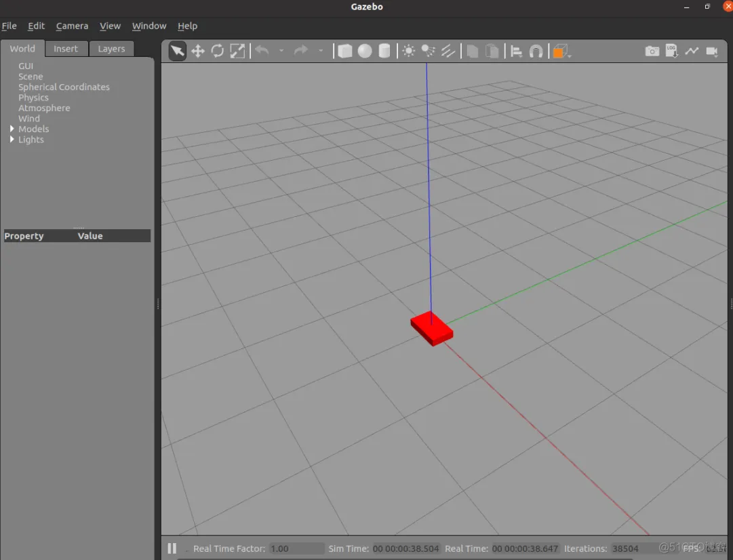Select Spherical Coordinates item
733x560 pixels.
click(x=64, y=87)
